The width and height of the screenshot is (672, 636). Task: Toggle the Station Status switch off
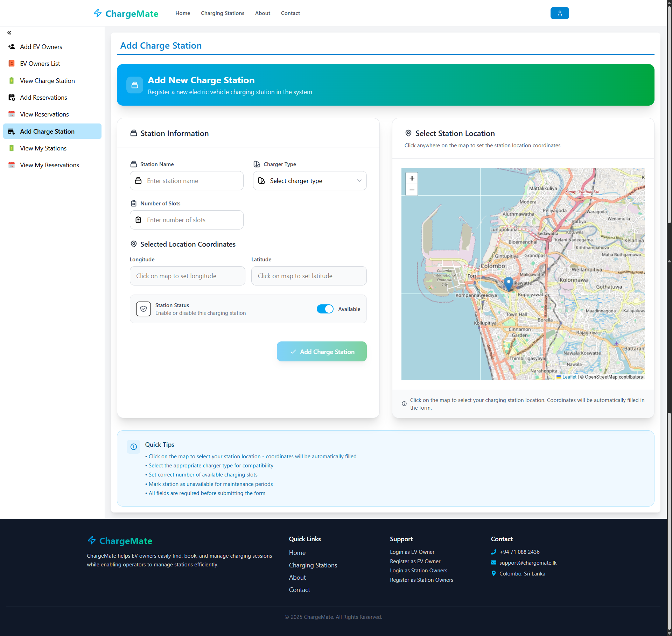(325, 309)
